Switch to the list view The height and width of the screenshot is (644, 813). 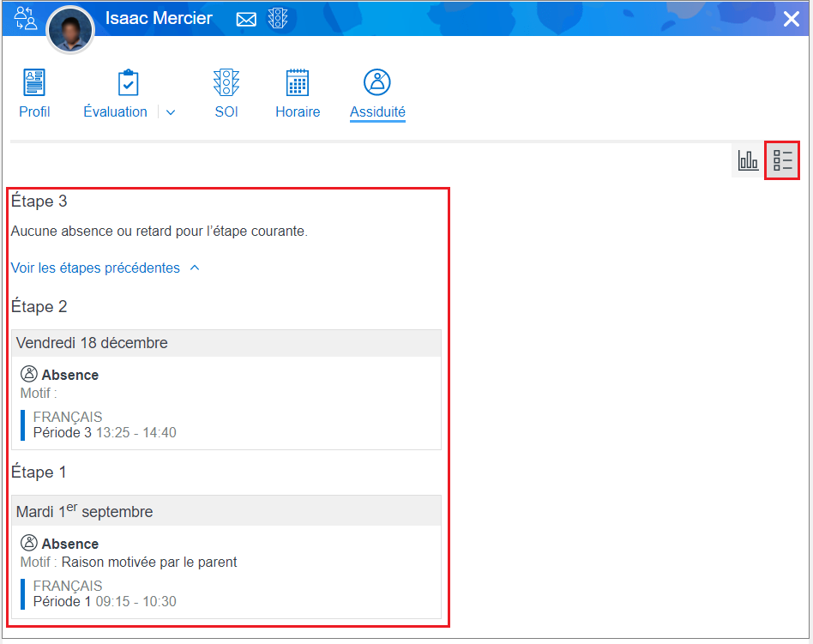pos(782,160)
